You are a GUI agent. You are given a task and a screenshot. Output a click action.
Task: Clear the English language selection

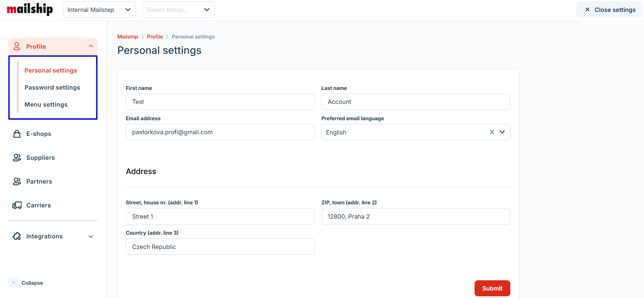[492, 132]
